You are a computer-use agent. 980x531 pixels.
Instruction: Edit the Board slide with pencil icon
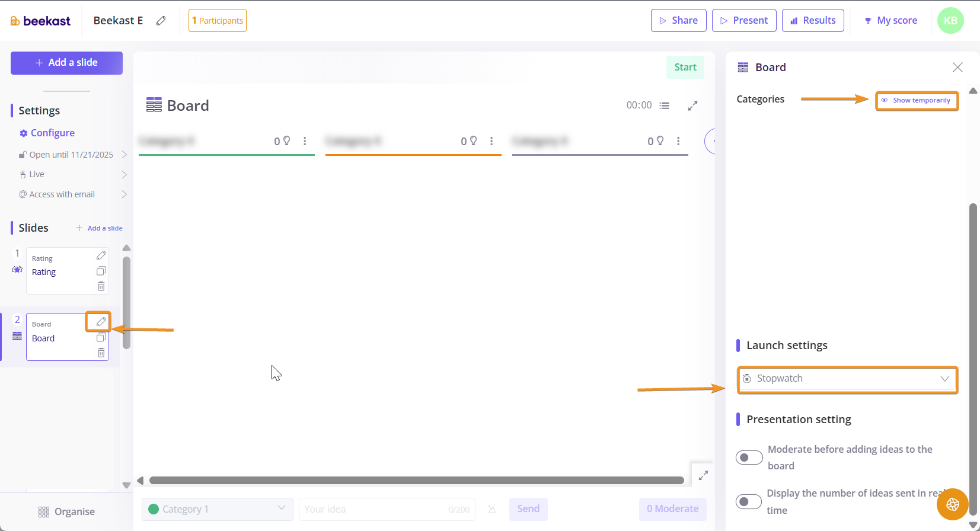click(101, 322)
